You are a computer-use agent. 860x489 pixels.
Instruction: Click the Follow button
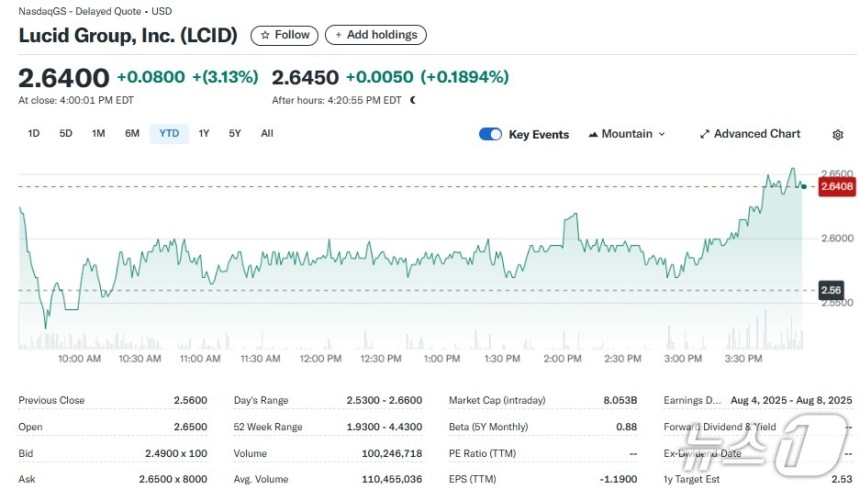tap(284, 35)
